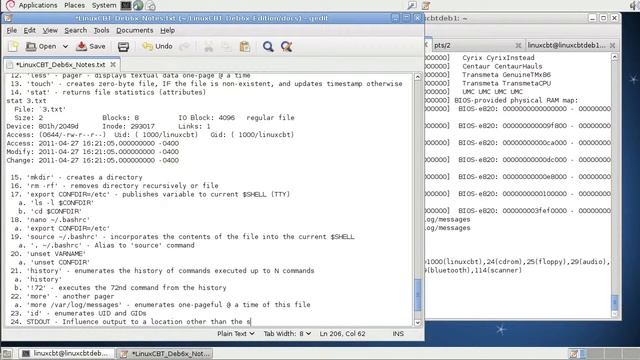640x360 pixels.
Task: Select the LinuxCBT_Deb6x_Notes.txt document tab
Action: click(x=60, y=64)
